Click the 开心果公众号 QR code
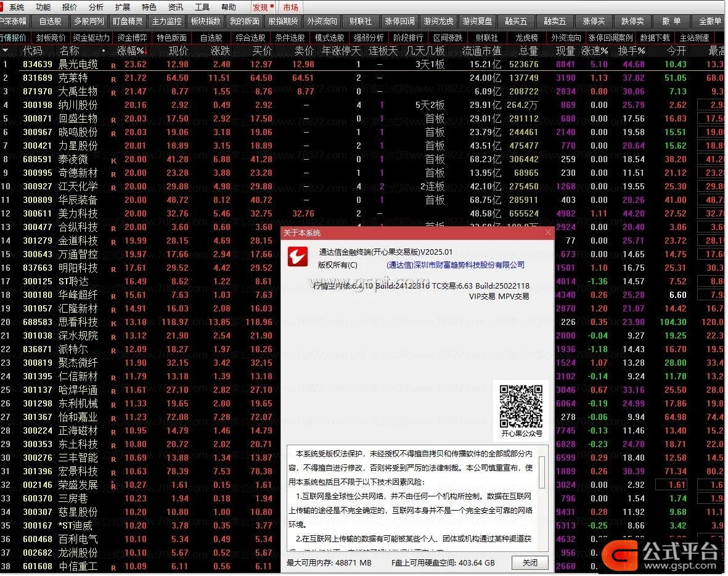This screenshot has width=728, height=576. (x=521, y=406)
